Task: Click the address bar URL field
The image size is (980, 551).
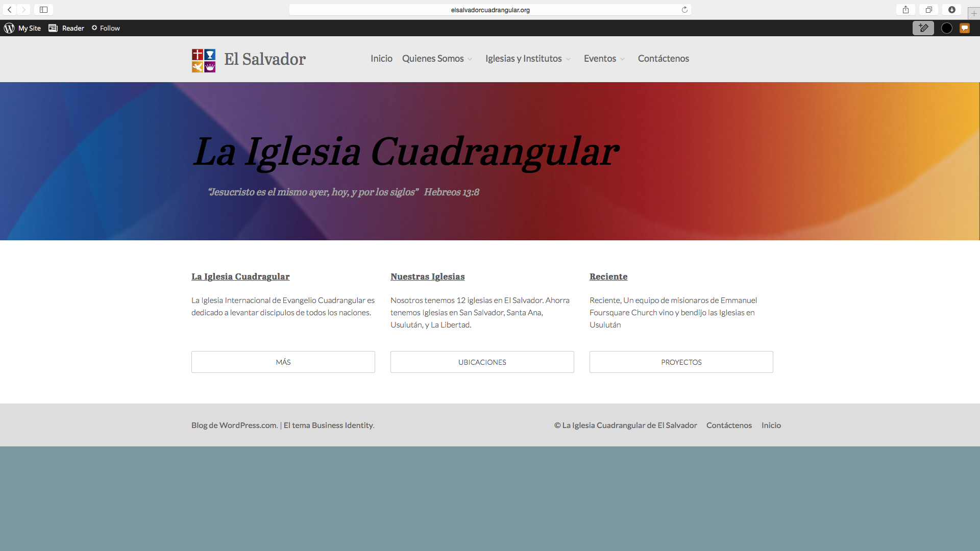Action: (490, 10)
